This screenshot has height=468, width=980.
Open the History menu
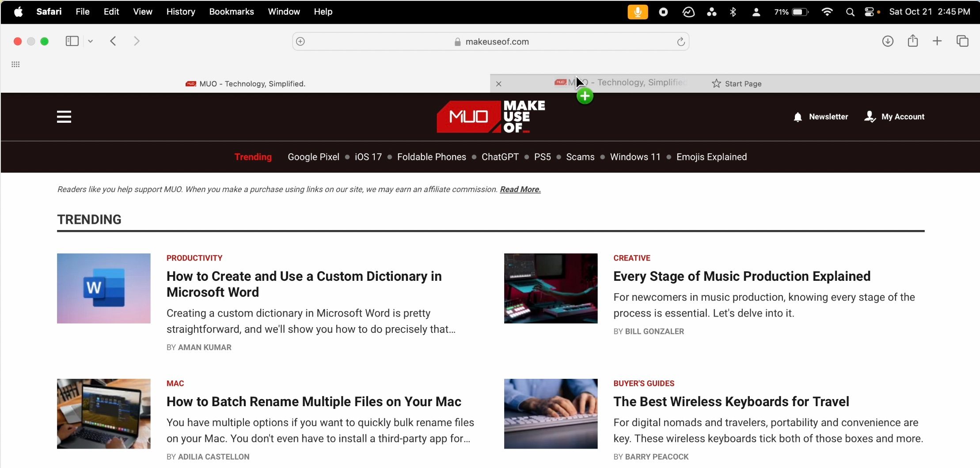pos(180,11)
